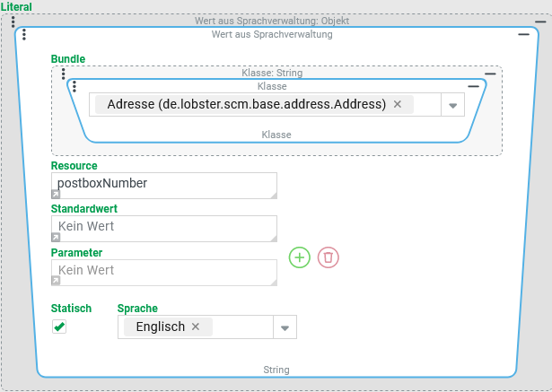Collapse the inner Klasse block
The image size is (552, 392).
474,86
